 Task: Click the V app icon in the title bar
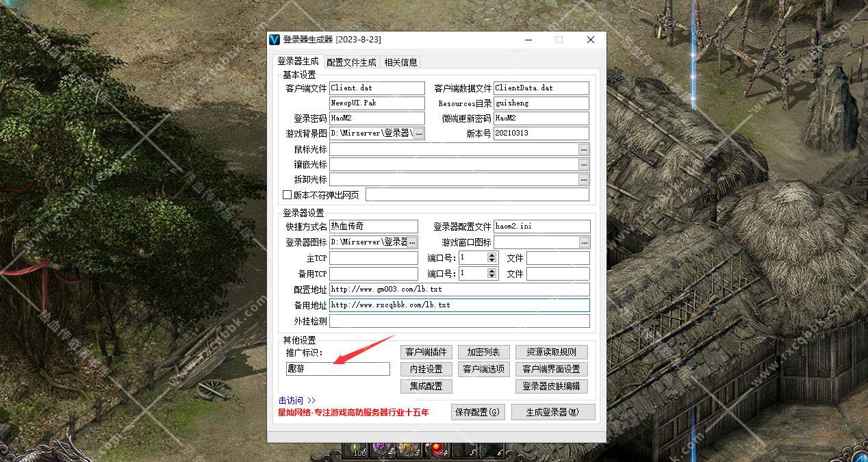tap(275, 40)
